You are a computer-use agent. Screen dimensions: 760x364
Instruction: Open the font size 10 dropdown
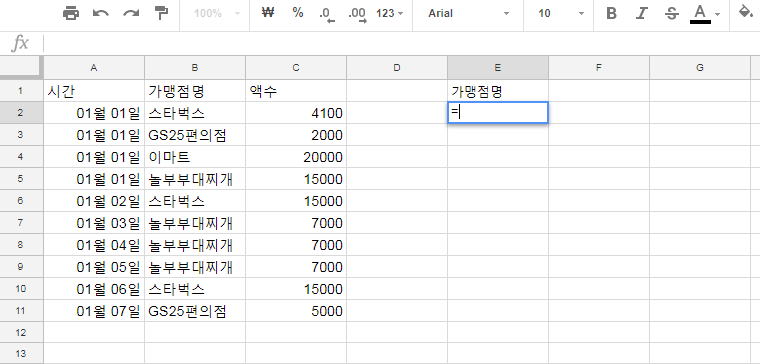click(x=560, y=13)
